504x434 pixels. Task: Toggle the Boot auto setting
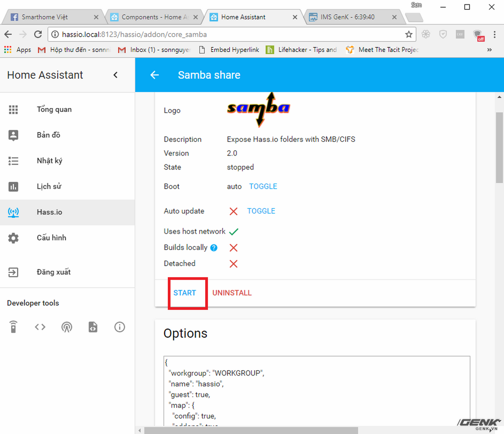(x=263, y=186)
